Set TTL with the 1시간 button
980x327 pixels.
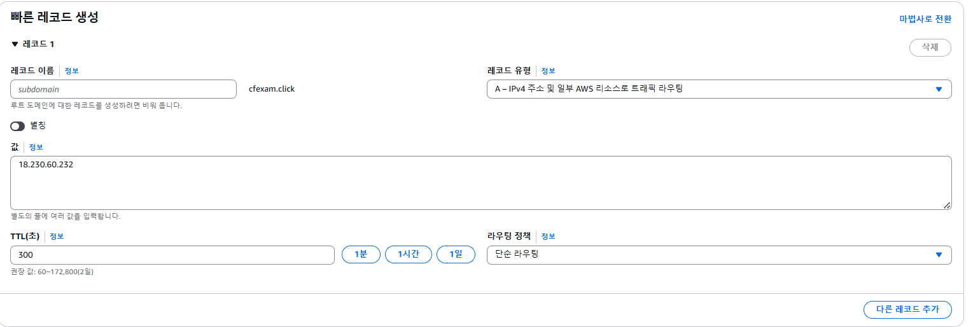click(x=409, y=254)
